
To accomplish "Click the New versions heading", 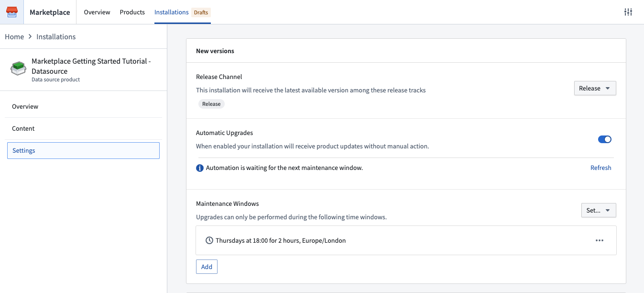I will pos(215,51).
